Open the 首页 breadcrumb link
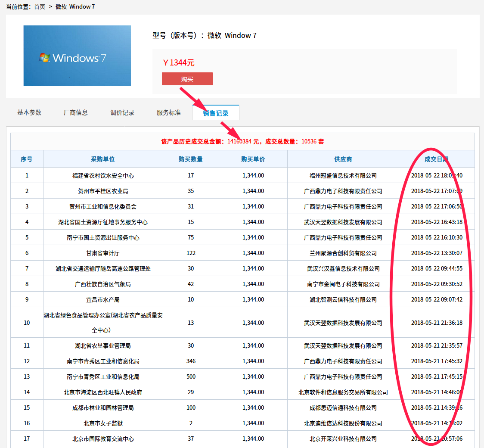This screenshot has height=448, width=484. click(40, 7)
